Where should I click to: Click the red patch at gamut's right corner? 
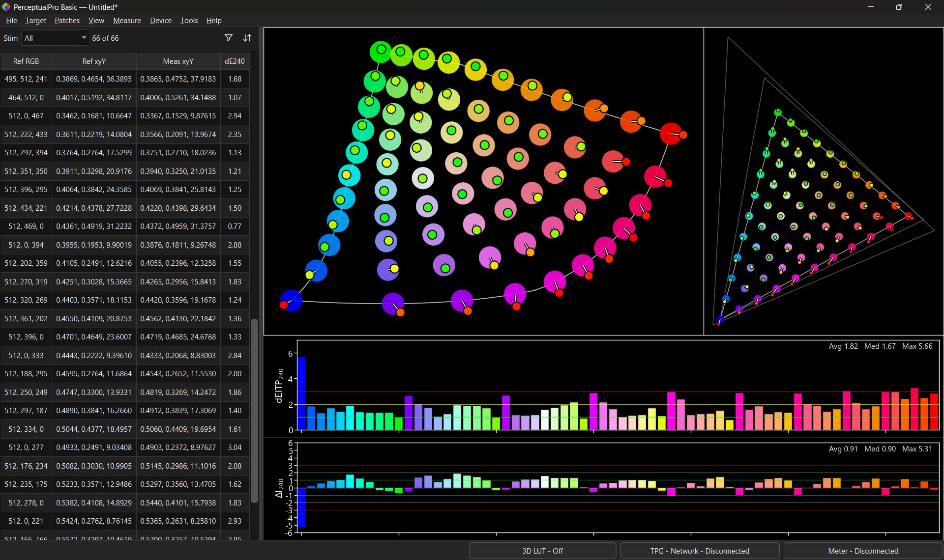pyautogui.click(x=671, y=134)
